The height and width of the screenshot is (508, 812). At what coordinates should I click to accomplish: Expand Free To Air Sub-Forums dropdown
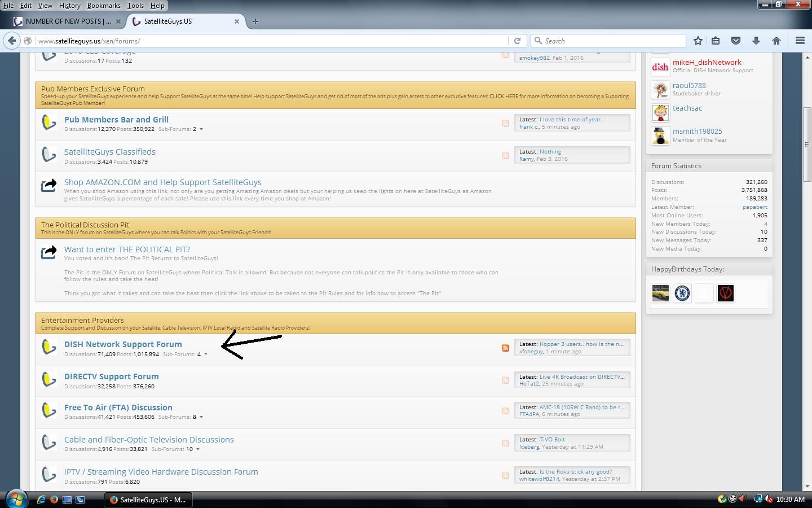coord(201,417)
